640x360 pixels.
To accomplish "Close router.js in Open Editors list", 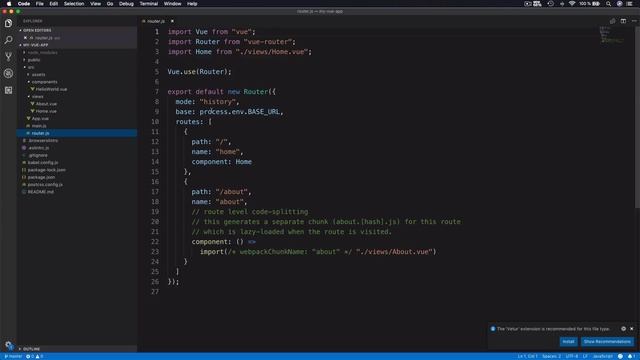I will (25, 38).
